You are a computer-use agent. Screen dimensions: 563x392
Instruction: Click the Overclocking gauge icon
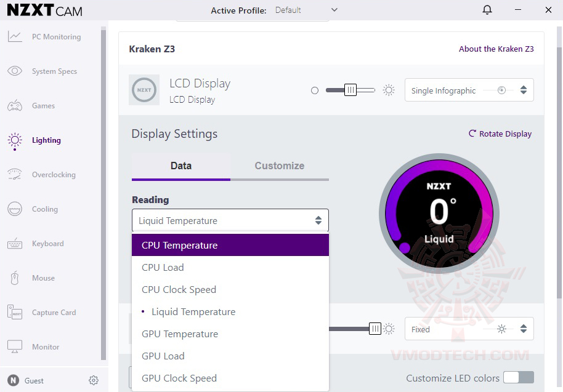tap(15, 174)
